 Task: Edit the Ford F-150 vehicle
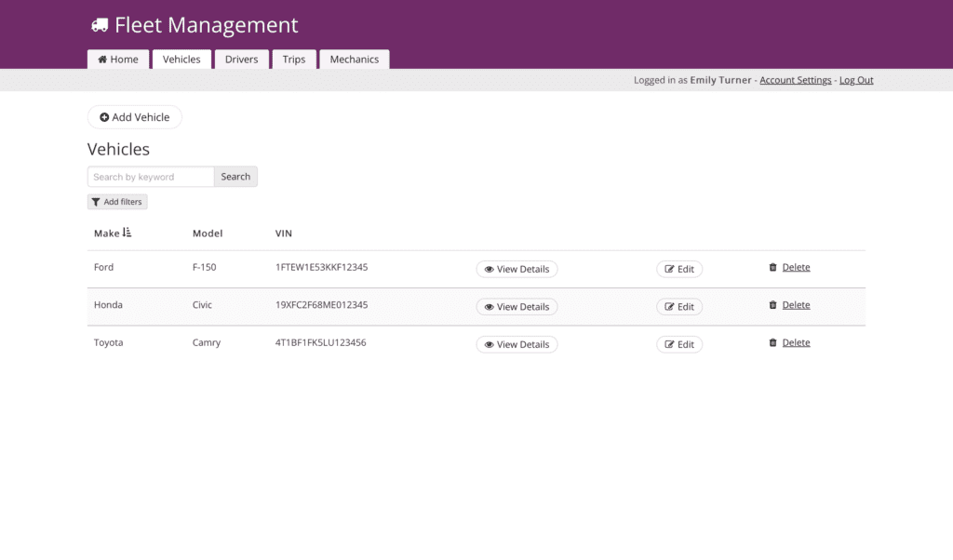(679, 270)
